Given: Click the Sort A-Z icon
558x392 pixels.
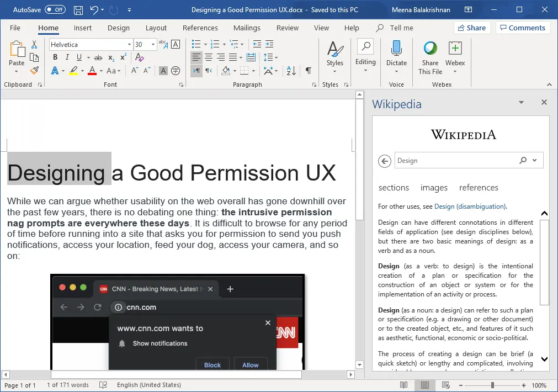Looking at the screenshot, I should click(291, 71).
